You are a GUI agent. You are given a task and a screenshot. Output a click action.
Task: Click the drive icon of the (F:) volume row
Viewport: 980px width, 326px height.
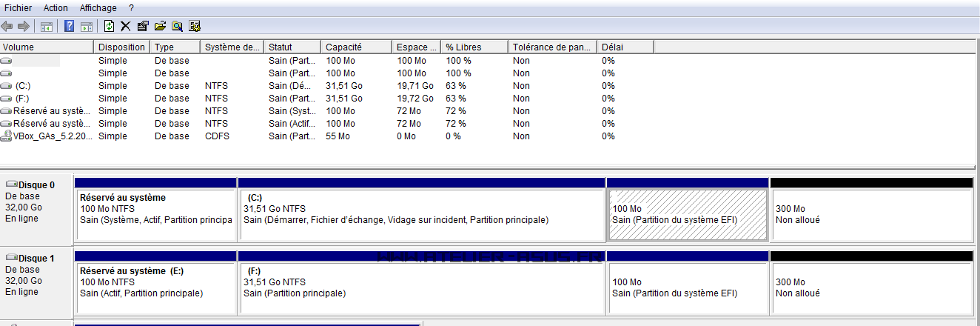[x=7, y=99]
